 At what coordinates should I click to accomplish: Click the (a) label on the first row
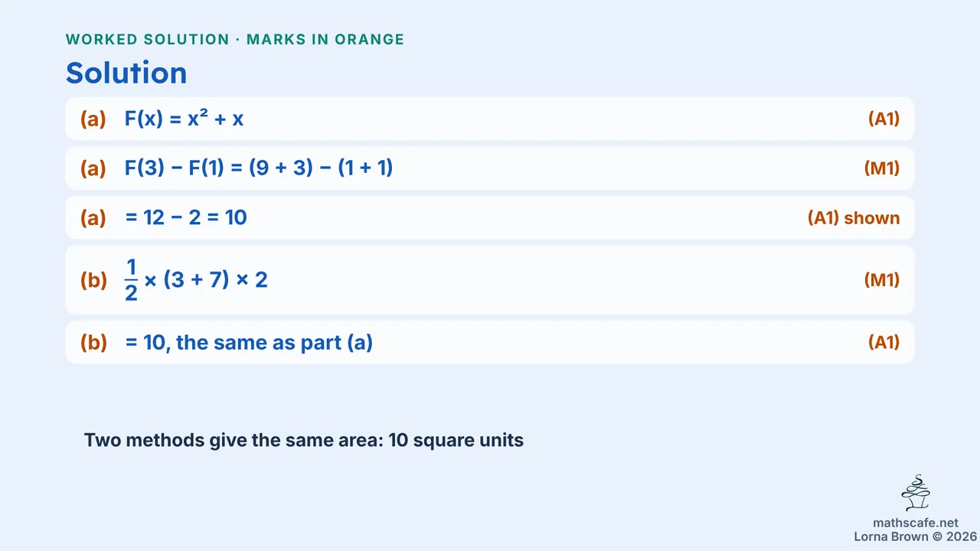(93, 119)
